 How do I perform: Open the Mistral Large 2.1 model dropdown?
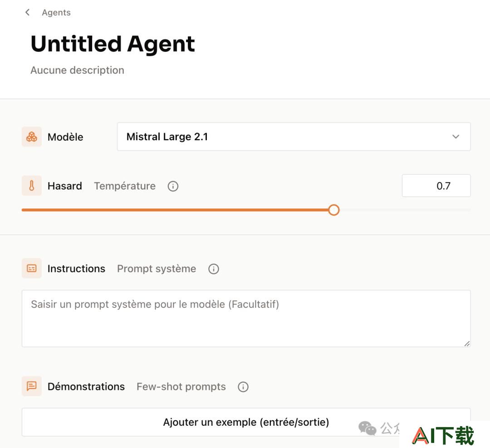pos(294,137)
